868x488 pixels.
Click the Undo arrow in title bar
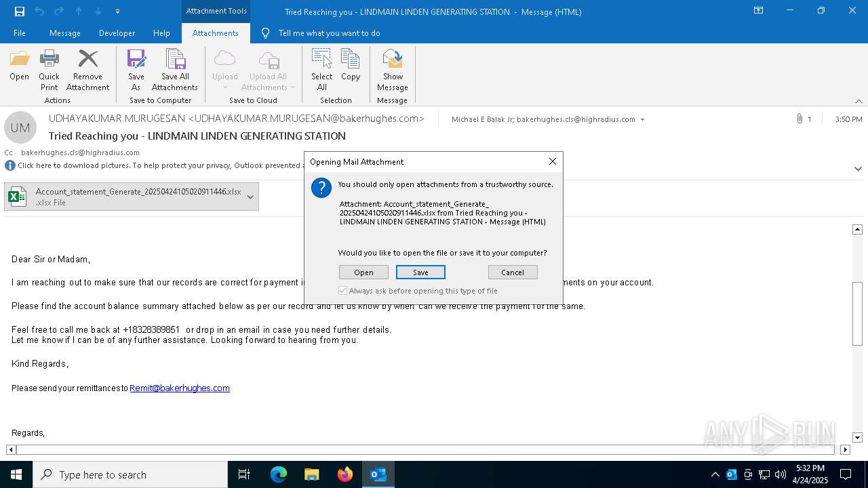pos(39,12)
